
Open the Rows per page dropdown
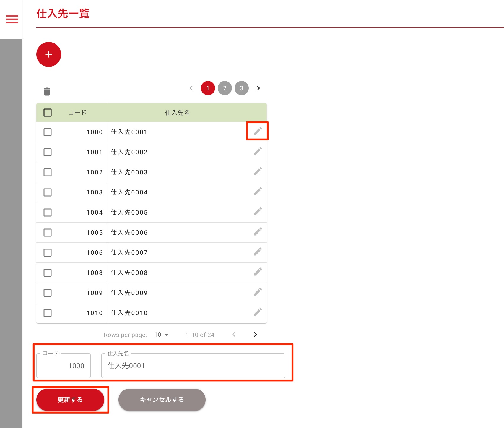coord(161,335)
